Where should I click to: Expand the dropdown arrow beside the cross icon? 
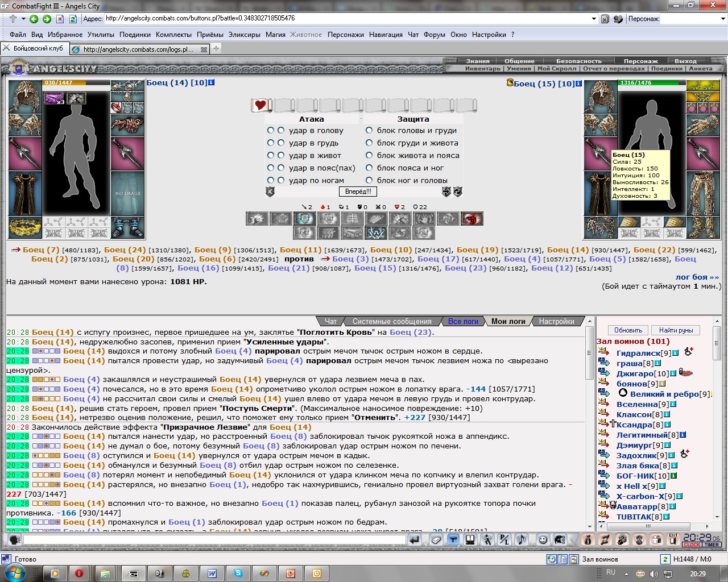(x=23, y=19)
